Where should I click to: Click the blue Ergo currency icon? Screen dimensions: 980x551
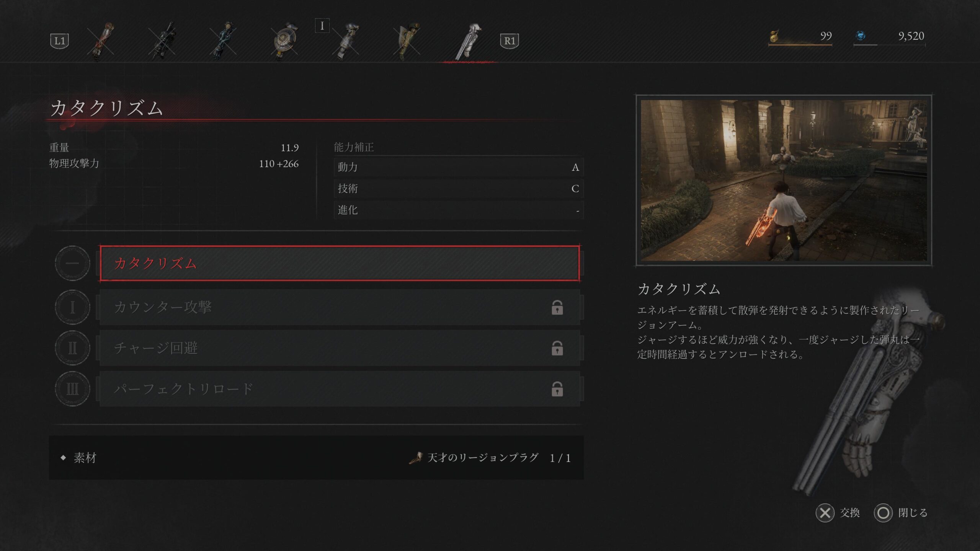(861, 36)
